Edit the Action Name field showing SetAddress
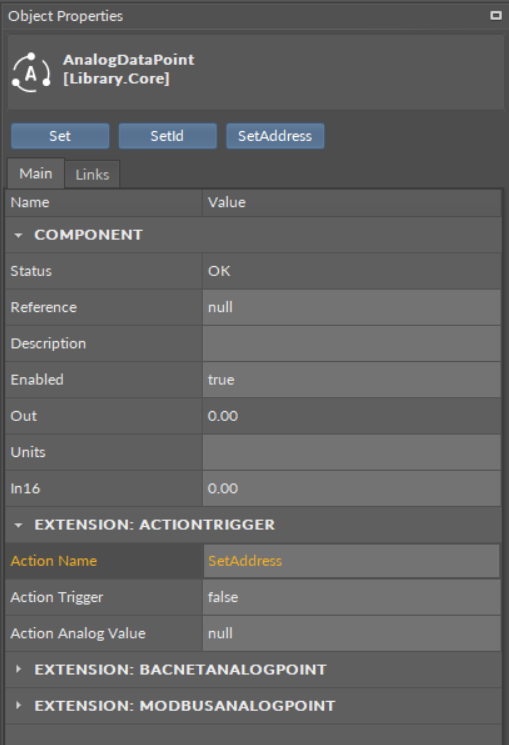This screenshot has height=745, width=509. (352, 561)
